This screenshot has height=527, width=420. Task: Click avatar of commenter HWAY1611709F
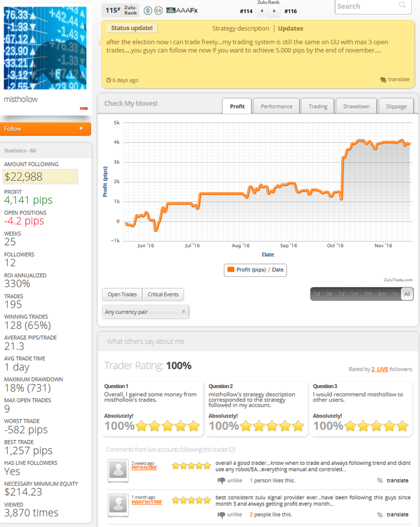(x=118, y=504)
